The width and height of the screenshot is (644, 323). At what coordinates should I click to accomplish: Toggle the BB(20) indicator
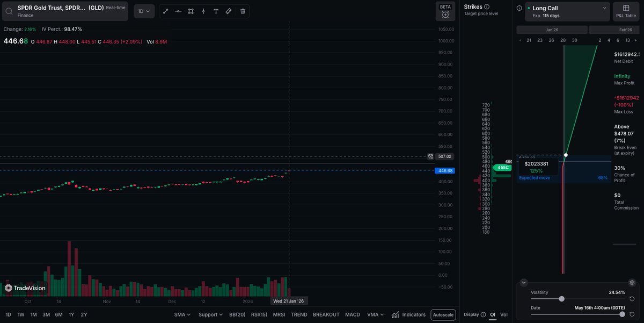(238, 315)
